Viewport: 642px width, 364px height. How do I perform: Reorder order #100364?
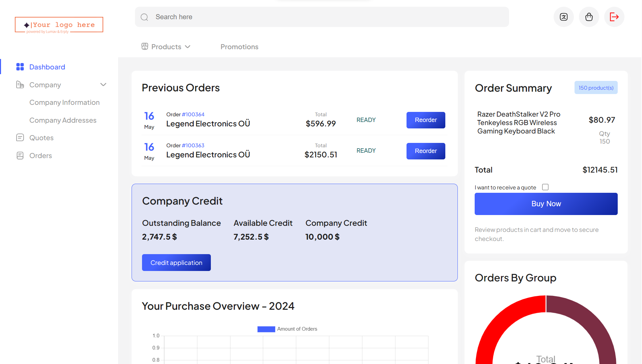[x=425, y=120]
